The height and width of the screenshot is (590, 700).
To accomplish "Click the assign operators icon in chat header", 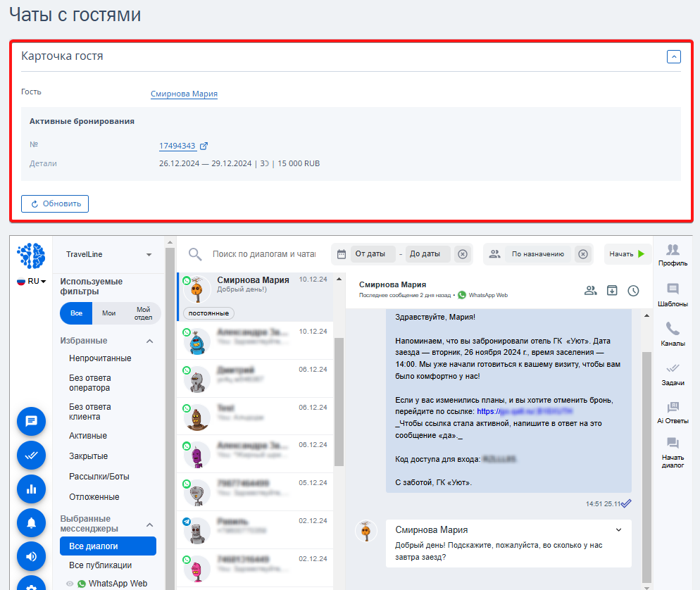I will pyautogui.click(x=591, y=291).
